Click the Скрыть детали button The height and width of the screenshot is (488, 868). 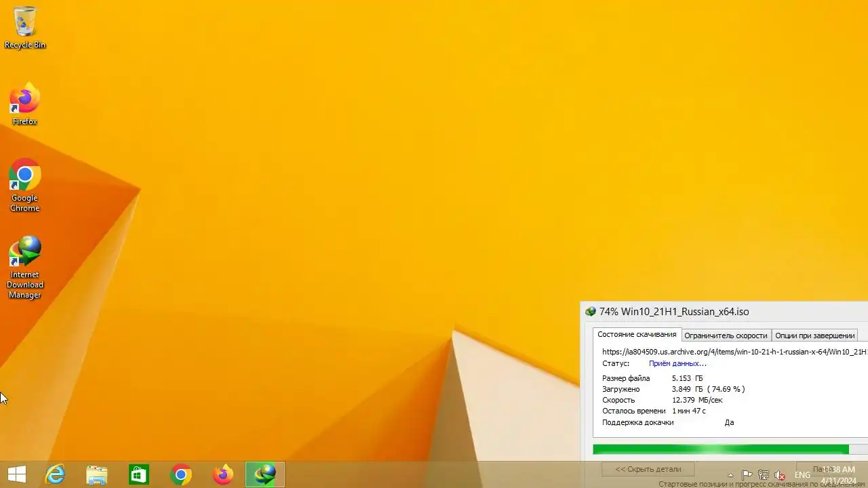click(648, 469)
